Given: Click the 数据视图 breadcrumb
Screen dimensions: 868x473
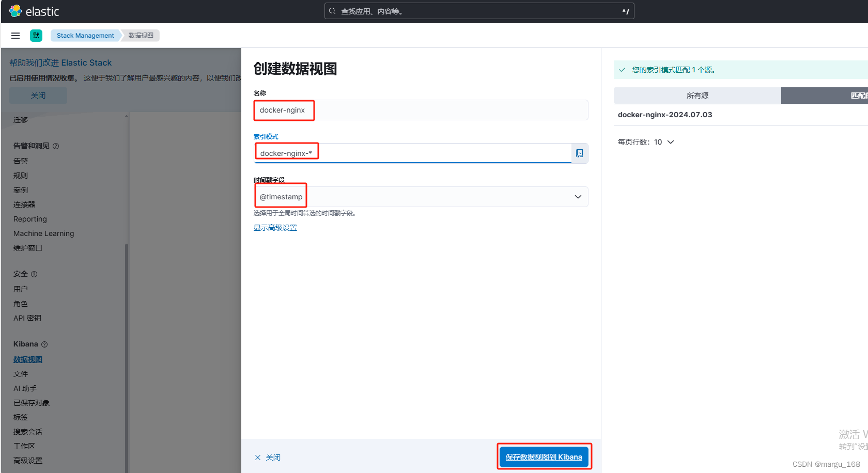Looking at the screenshot, I should pos(141,36).
